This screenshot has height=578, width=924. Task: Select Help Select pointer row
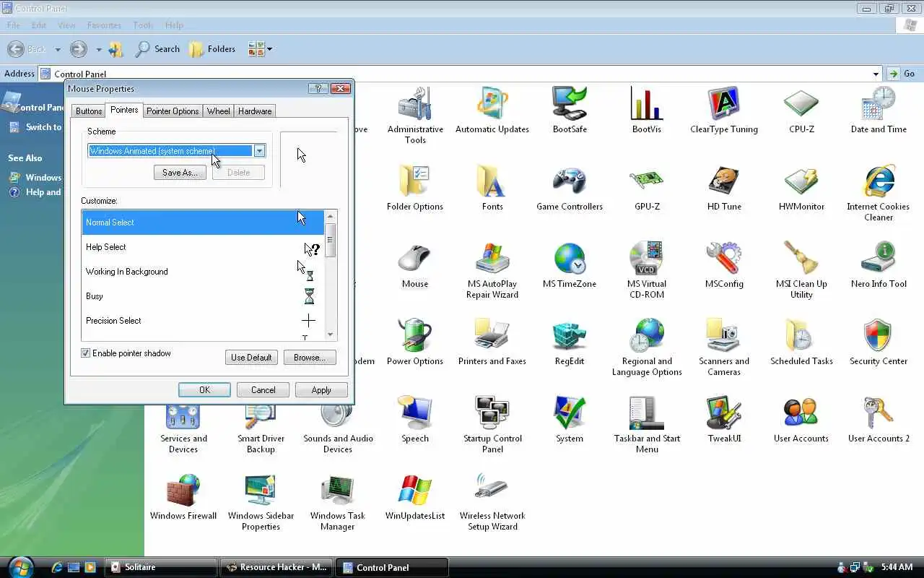tap(204, 247)
